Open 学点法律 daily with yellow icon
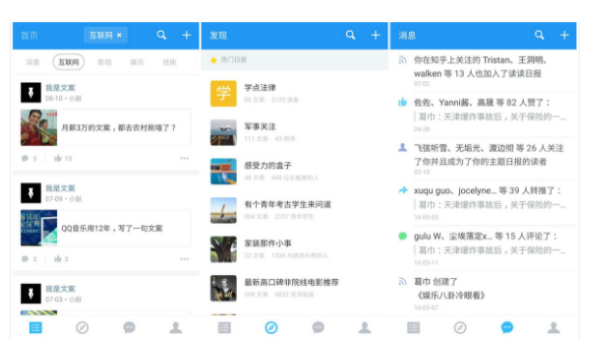Image resolution: width=606 pixels, height=364 pixels. [295, 94]
